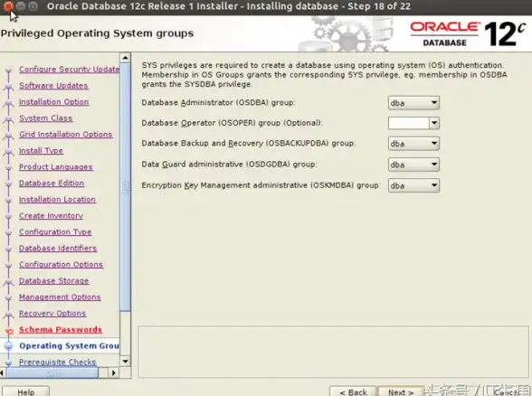Go to Configure Security Updates step
Screen dimensions: 532x396
(69, 69)
